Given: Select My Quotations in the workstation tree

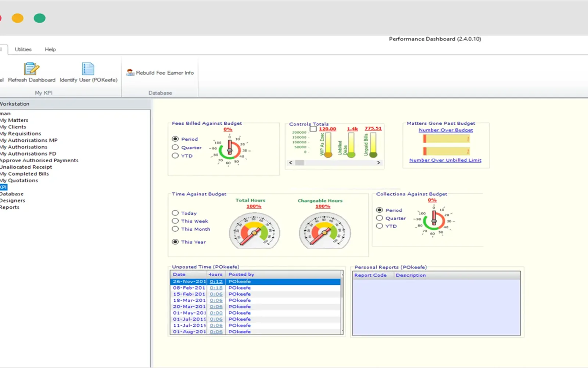Looking at the screenshot, I should (x=19, y=180).
